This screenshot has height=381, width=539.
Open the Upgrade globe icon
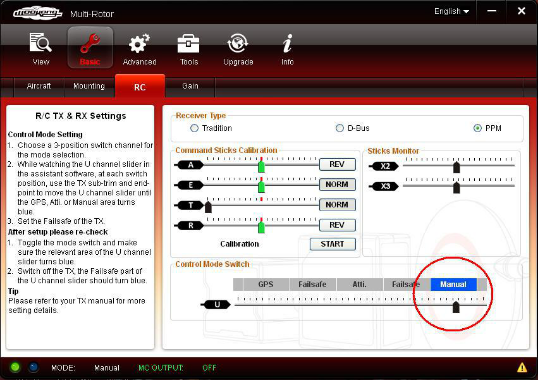tap(238, 43)
